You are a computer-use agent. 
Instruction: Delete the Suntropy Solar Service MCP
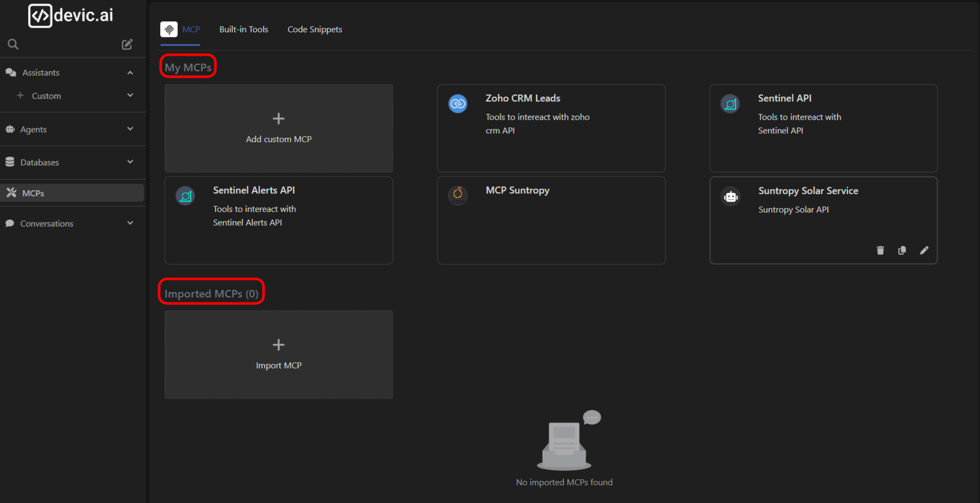click(880, 250)
